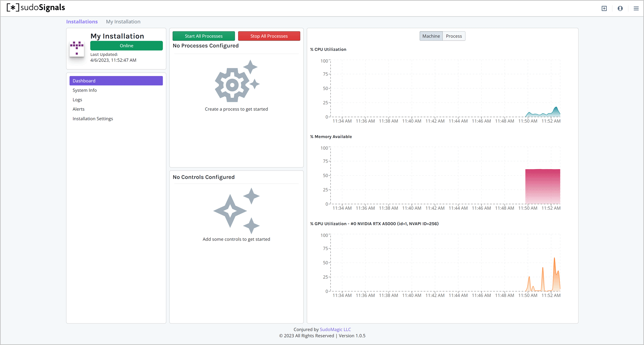Click the add installation plus icon

(604, 8)
